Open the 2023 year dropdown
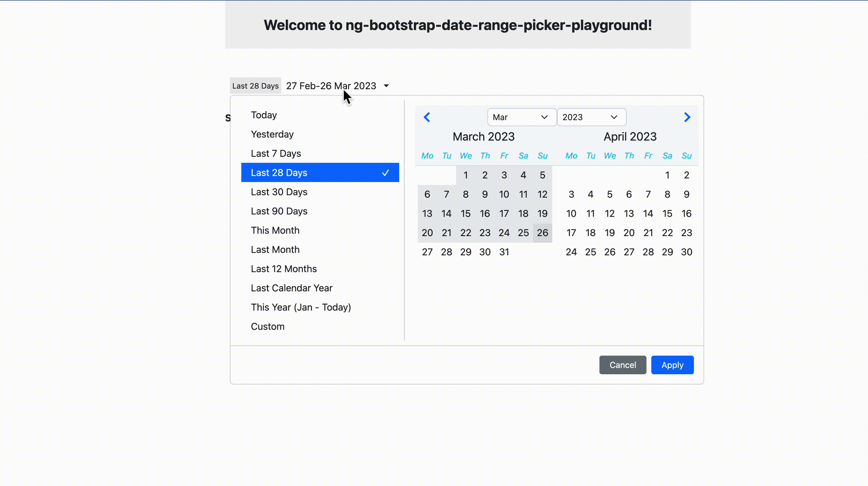 pos(591,117)
